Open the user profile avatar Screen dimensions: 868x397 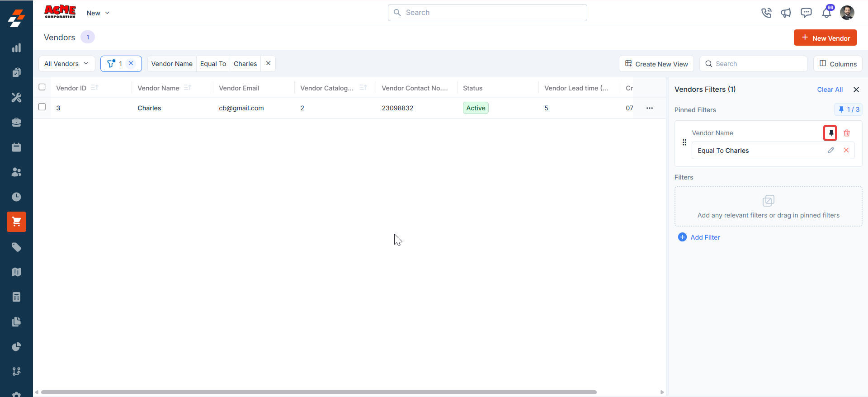[x=847, y=13]
